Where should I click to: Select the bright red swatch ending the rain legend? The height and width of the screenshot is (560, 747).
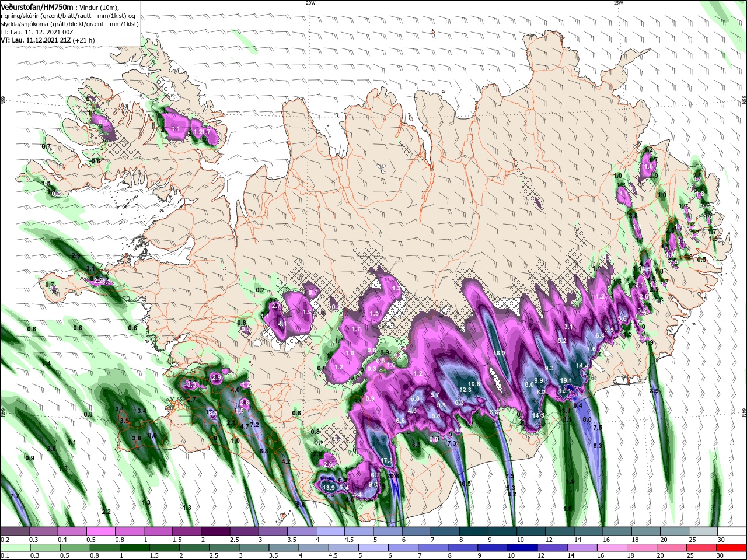731,547
